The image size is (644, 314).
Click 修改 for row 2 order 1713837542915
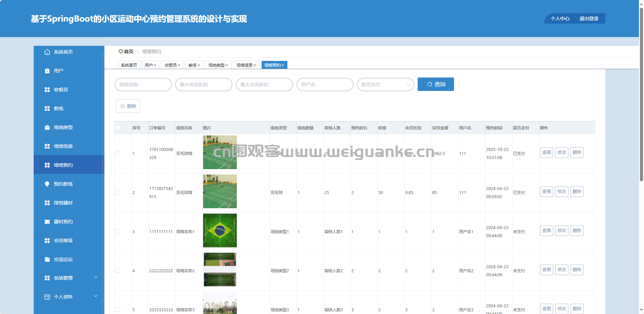click(x=562, y=192)
